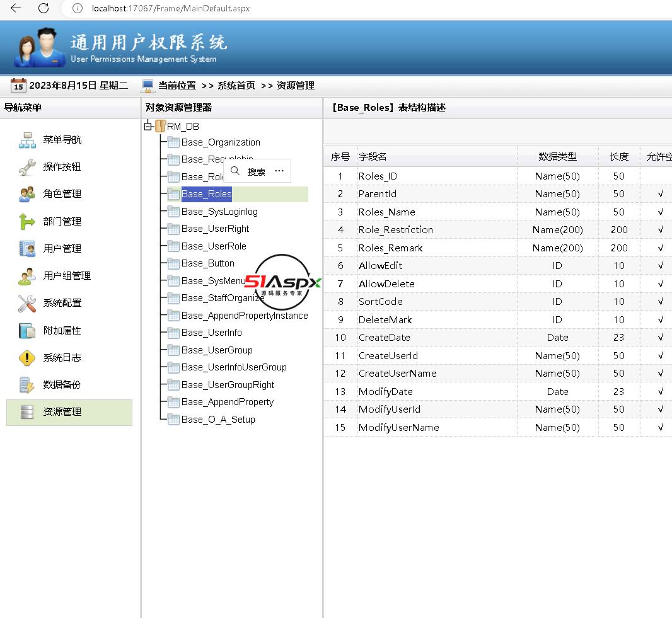This screenshot has height=618, width=672.
Task: Click the 用户组管理 group icon
Action: click(28, 276)
